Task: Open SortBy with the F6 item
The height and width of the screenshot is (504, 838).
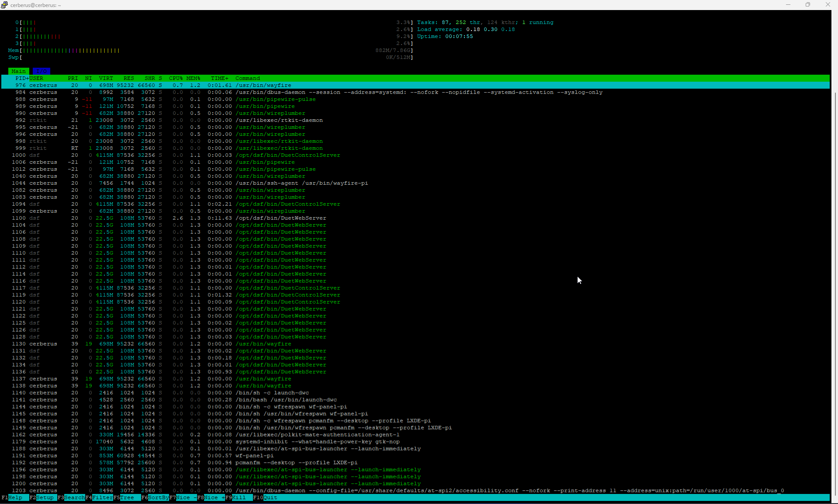Action: (x=155, y=497)
